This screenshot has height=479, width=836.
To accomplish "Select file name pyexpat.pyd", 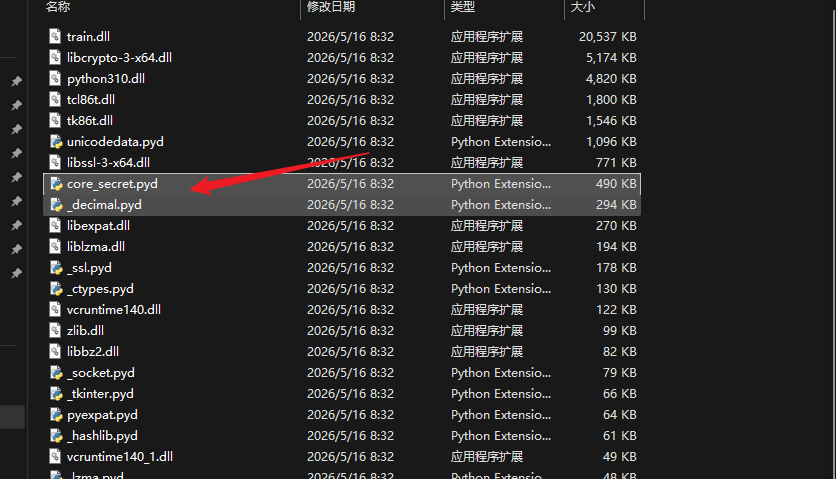I will pyautogui.click(x=102, y=415).
